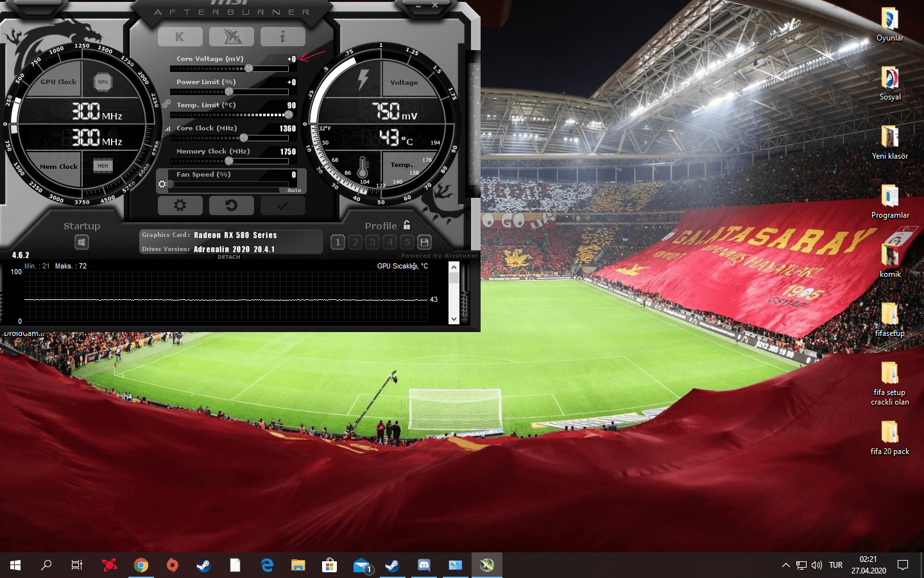
Task: Open network status in system tray
Action: click(x=801, y=565)
